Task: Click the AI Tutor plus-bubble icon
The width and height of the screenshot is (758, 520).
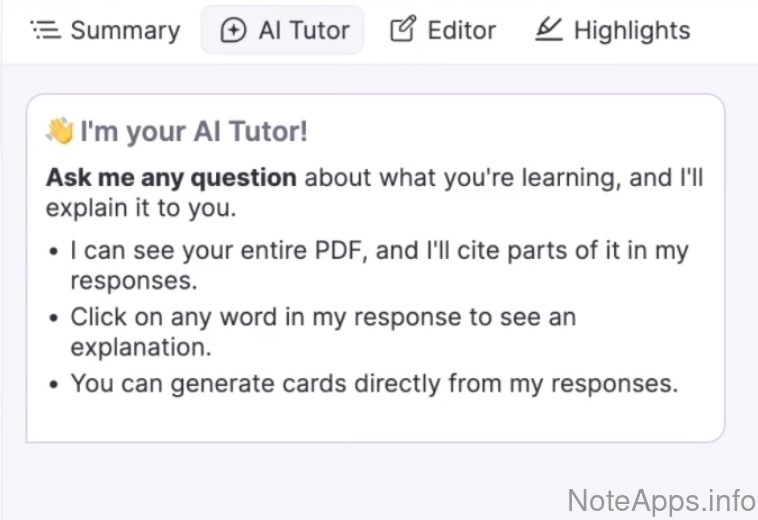Action: tap(232, 30)
